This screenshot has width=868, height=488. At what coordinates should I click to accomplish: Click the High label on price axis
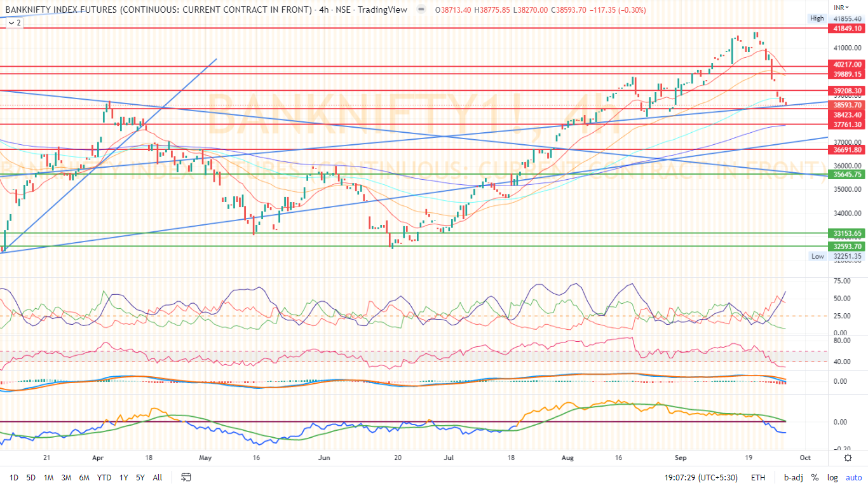click(817, 18)
